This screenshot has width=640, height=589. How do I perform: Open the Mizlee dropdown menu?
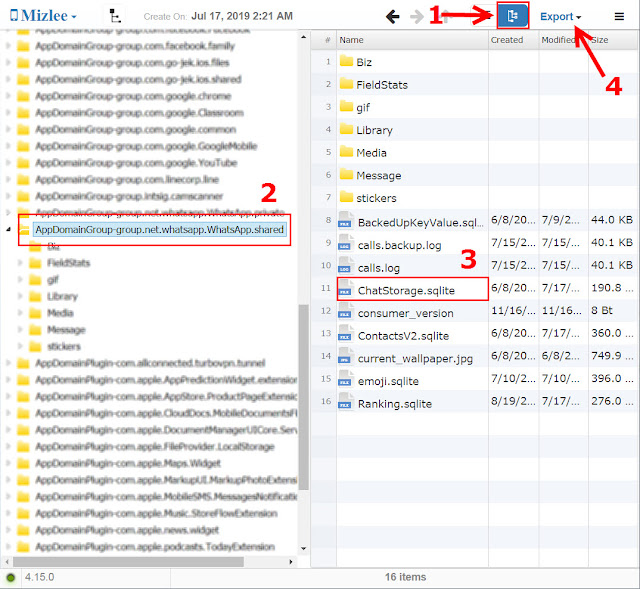pos(43,16)
